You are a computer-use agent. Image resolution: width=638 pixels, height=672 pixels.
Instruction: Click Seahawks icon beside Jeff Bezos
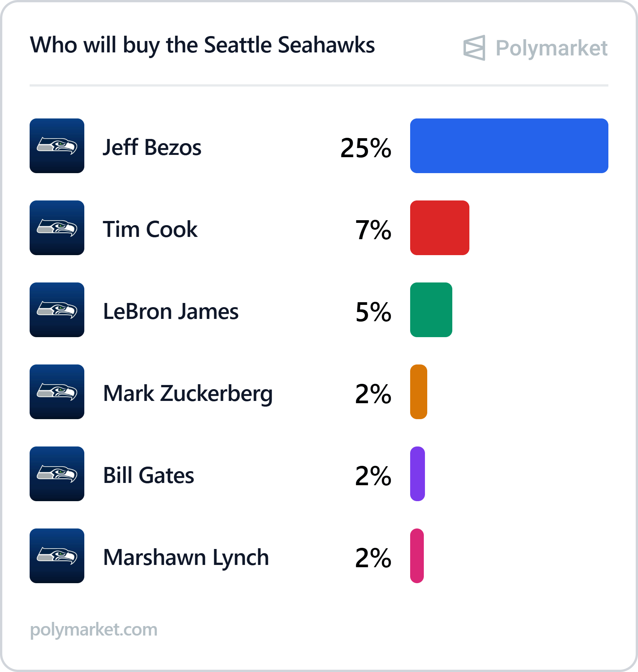coord(57,146)
